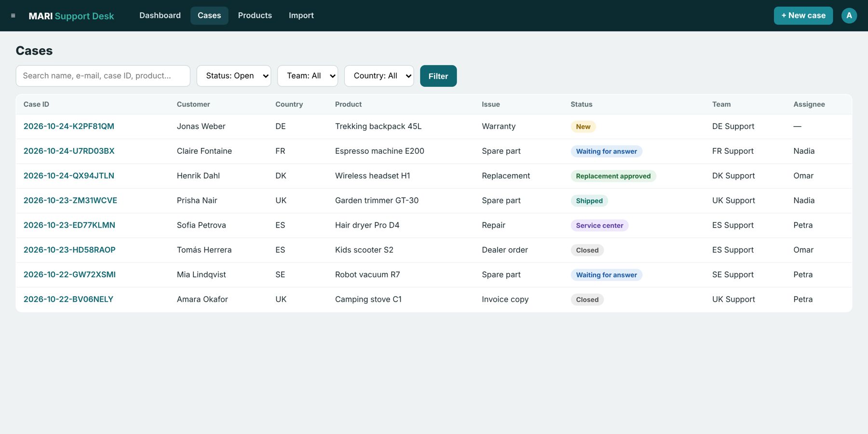Open the hamburger menu icon
This screenshot has width=868, height=434.
point(13,16)
